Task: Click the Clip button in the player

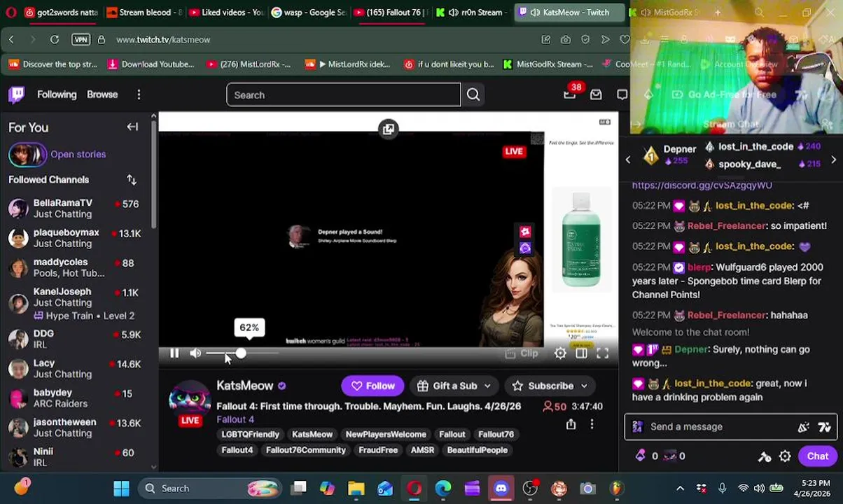Action: (x=522, y=353)
